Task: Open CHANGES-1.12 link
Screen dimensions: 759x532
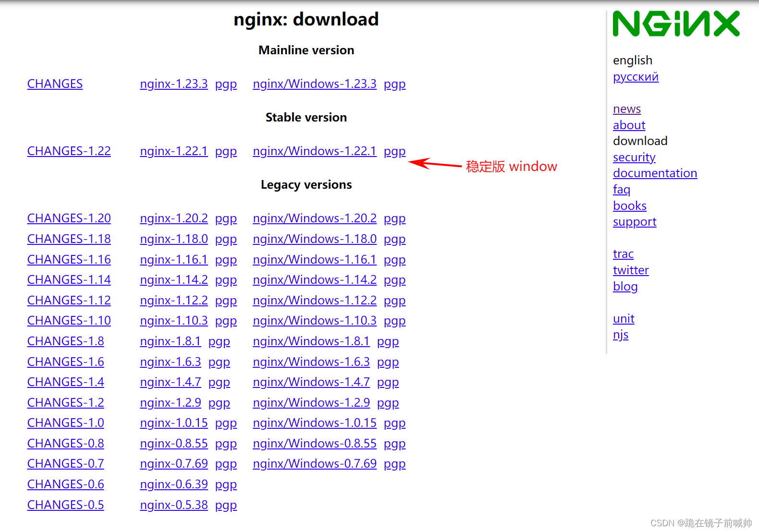Action: 69,301
